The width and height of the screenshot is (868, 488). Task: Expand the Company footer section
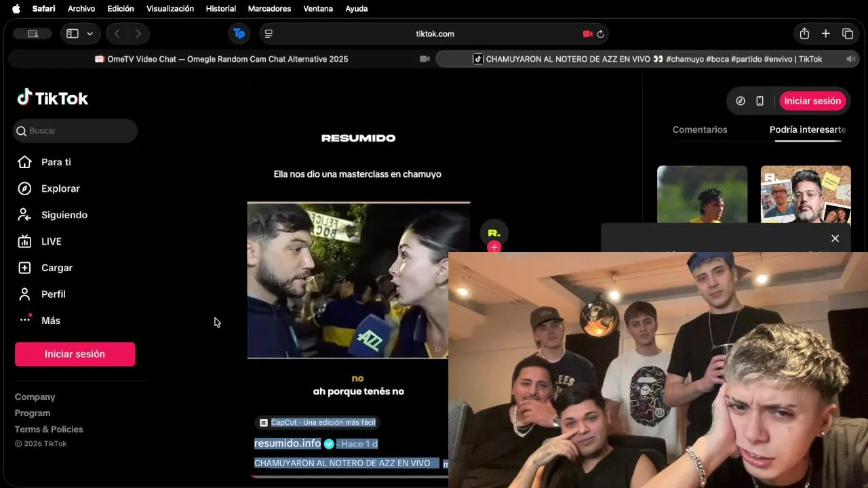point(35,397)
